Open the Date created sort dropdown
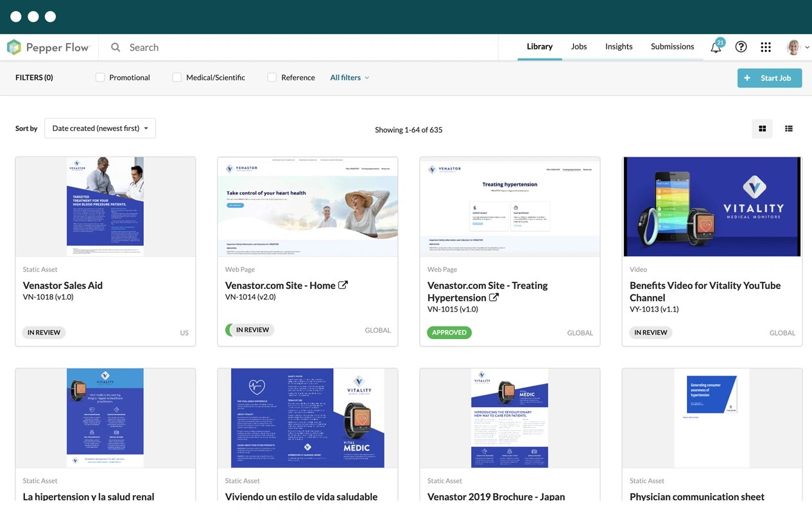 tap(100, 128)
